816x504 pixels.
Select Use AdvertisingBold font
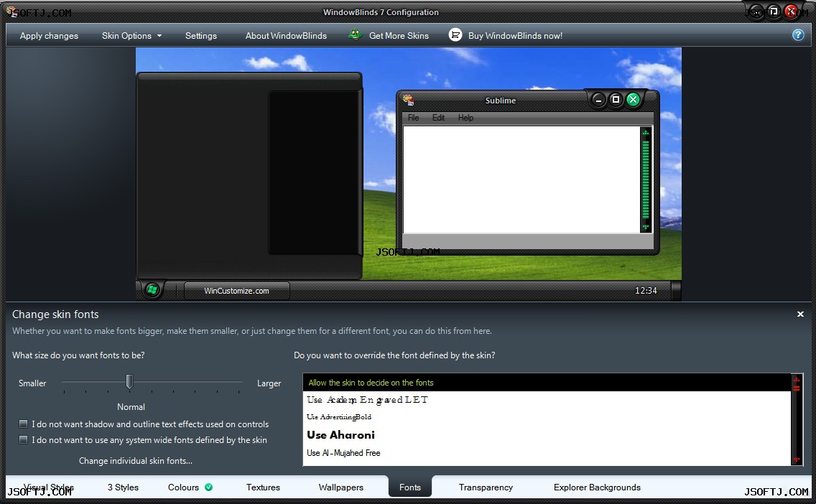click(547, 417)
